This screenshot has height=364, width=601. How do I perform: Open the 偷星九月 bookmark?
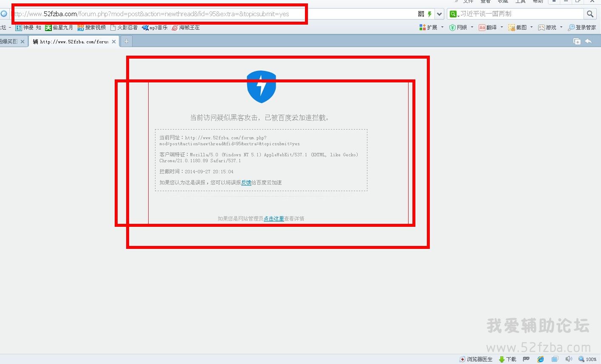pyautogui.click(x=59, y=28)
